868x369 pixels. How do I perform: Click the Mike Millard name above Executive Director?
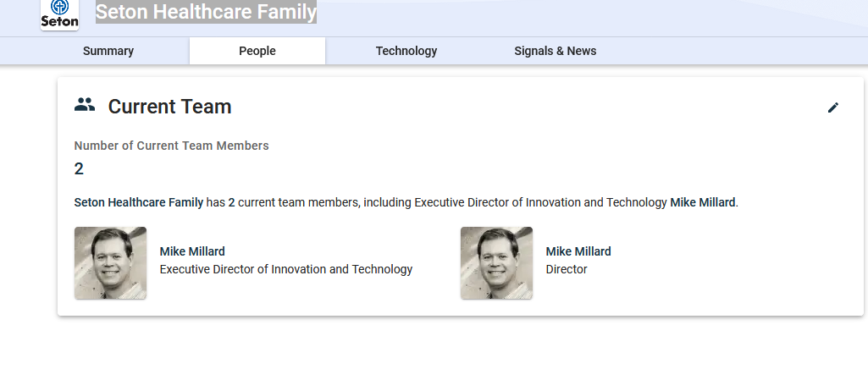[192, 251]
